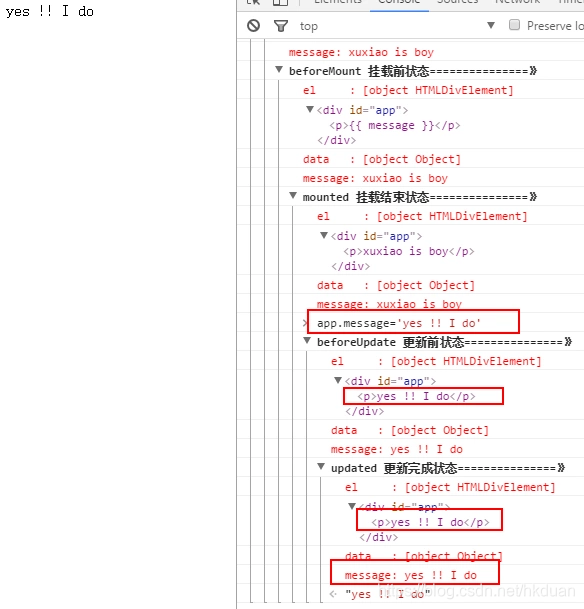Clear the console with the ban icon

[x=254, y=26]
